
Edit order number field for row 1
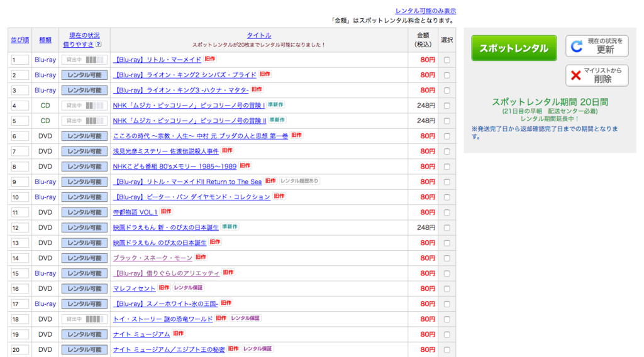pyautogui.click(x=19, y=60)
